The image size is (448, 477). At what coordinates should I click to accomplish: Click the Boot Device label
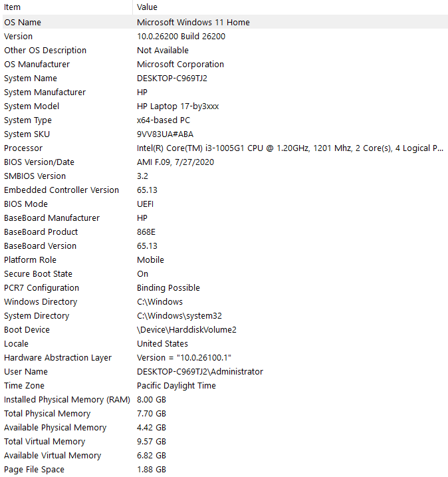pos(27,330)
